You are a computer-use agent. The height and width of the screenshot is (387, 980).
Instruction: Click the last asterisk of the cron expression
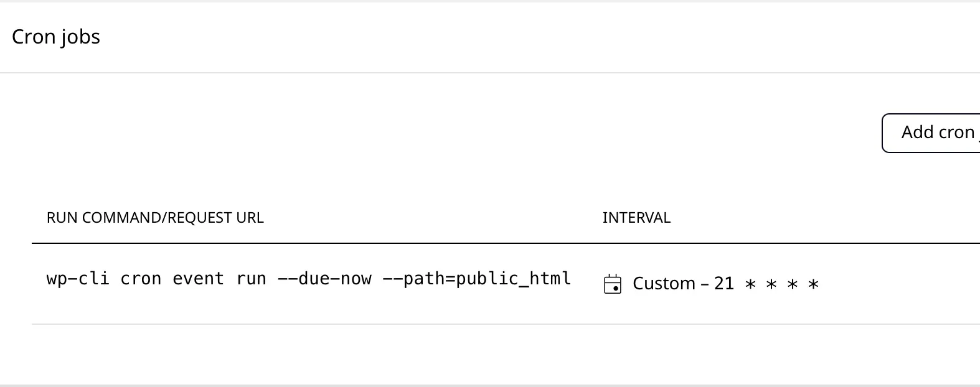point(813,285)
